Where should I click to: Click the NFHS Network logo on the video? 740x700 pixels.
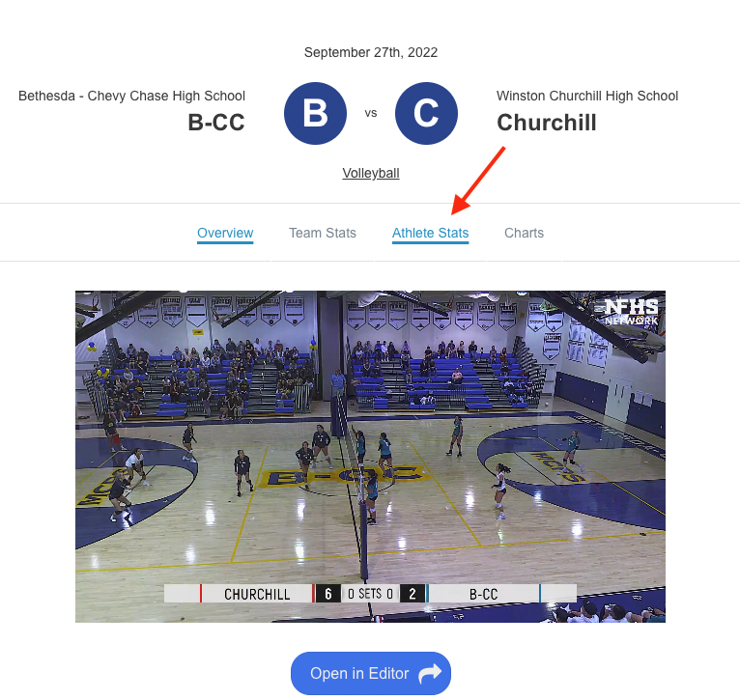(x=632, y=311)
